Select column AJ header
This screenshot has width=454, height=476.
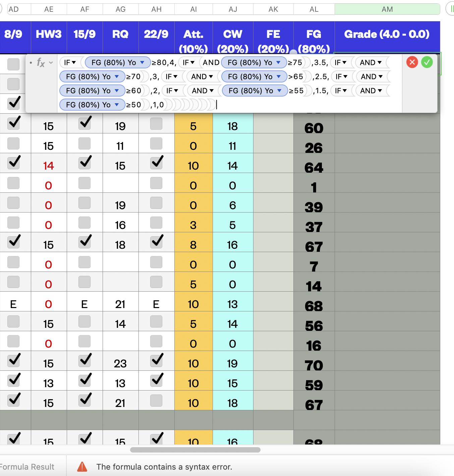(x=233, y=9)
